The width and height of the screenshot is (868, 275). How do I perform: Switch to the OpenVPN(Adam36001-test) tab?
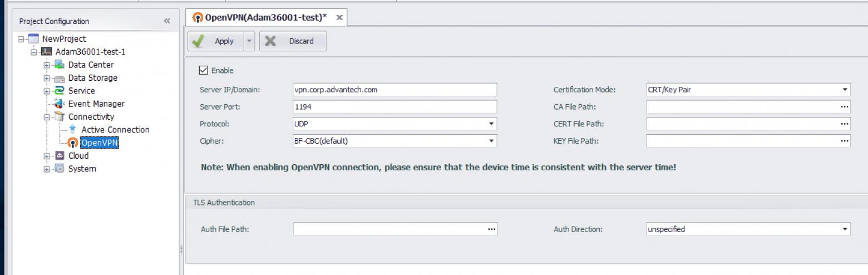click(260, 17)
